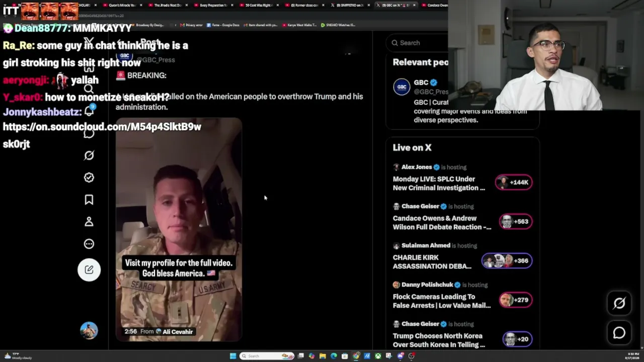This screenshot has height=362, width=644.
Task: Open Candace Owens & Andrew Wilson Debate Reaction
Action: pos(442,223)
